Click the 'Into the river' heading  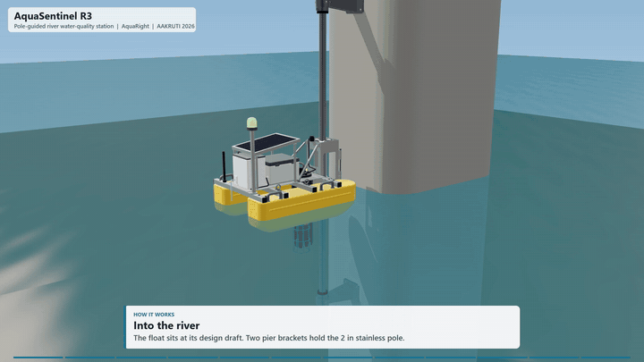pyautogui.click(x=166, y=325)
